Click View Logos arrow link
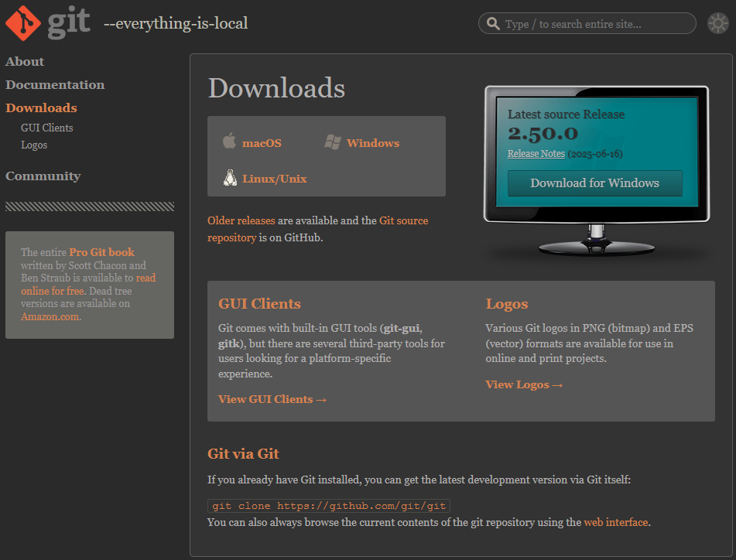The height and width of the screenshot is (560, 736). (524, 384)
